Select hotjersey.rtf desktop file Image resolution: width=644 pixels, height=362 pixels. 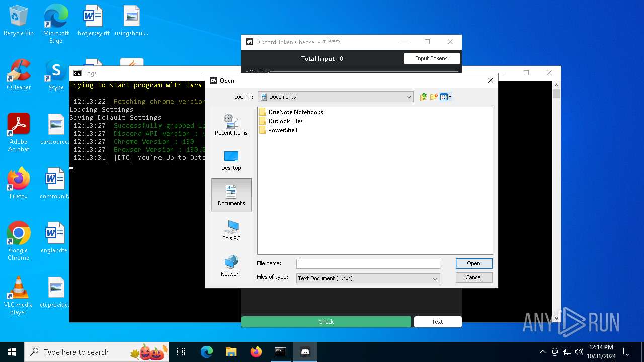tap(94, 21)
